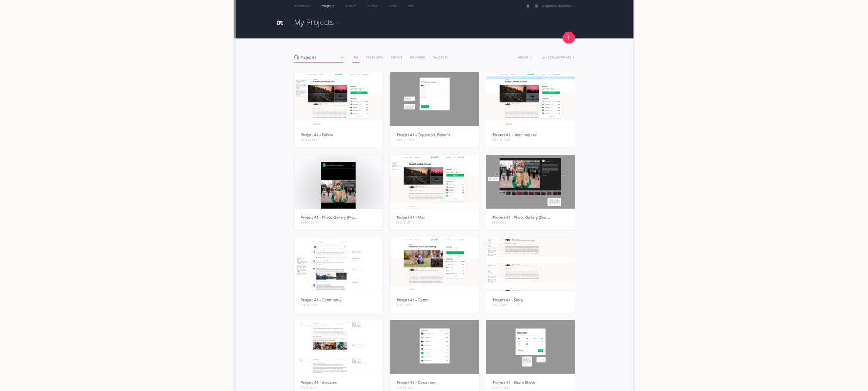The image size is (868, 391).
Task: Click the 'Project 41 - Photo Gallery (Des...' title
Action: [521, 218]
